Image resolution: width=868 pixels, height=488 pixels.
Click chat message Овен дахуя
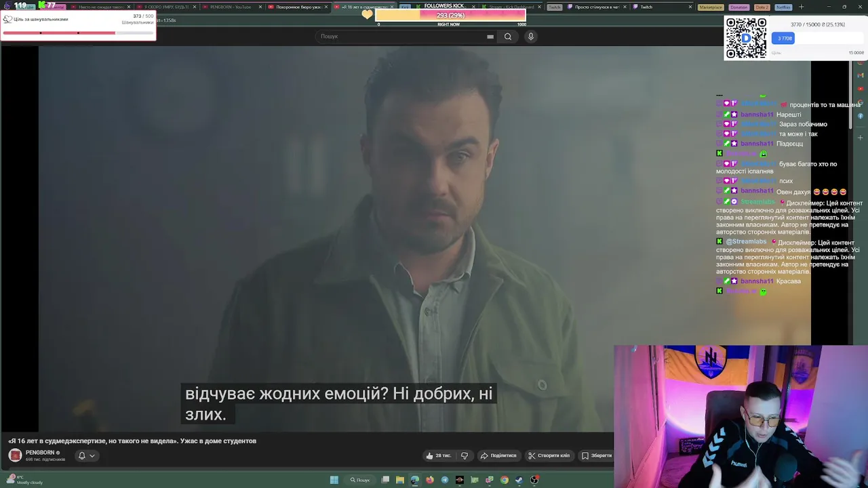pos(793,192)
